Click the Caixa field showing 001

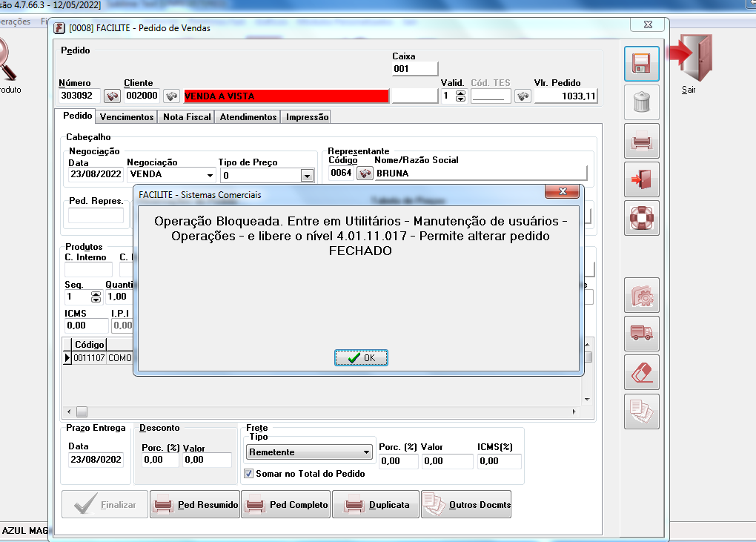[x=414, y=68]
